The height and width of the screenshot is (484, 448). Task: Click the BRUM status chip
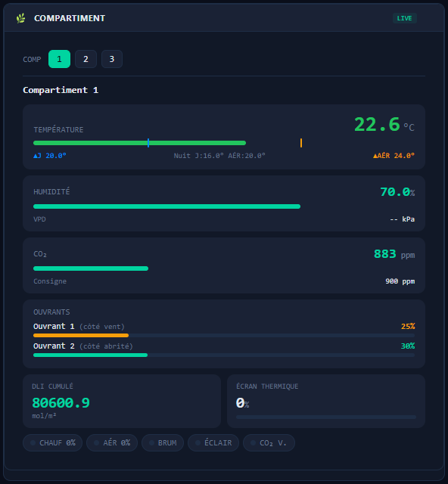[x=163, y=443]
